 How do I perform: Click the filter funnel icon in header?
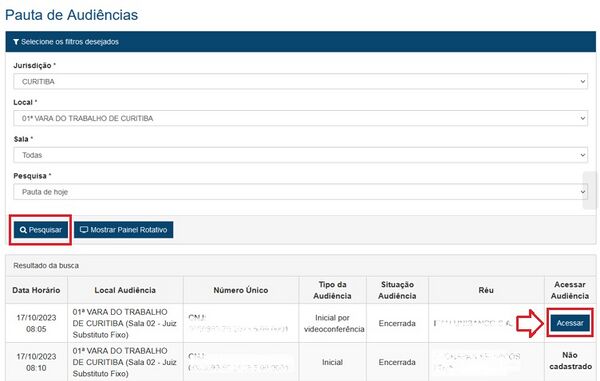click(16, 42)
